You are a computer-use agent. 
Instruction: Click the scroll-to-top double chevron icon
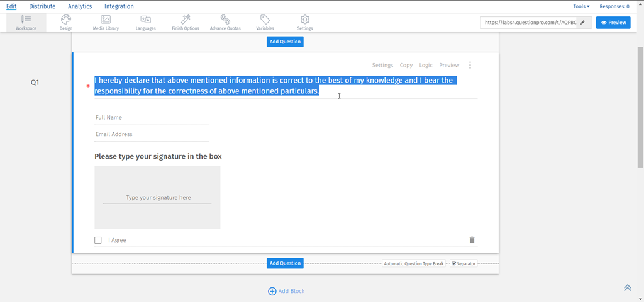tap(627, 288)
